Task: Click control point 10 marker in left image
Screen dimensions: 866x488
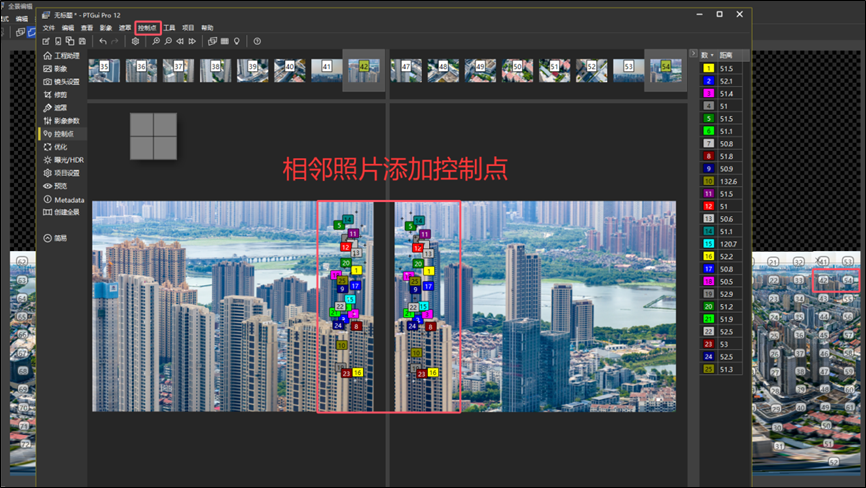Action: pos(341,345)
